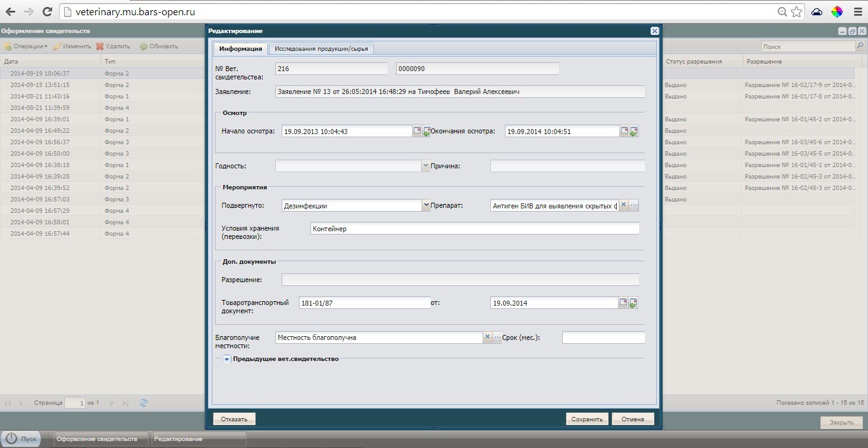Open calendar picker for Начало осмотра
The image size is (868, 448).
pyautogui.click(x=417, y=131)
